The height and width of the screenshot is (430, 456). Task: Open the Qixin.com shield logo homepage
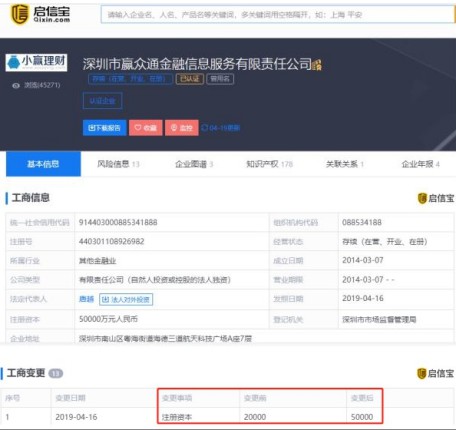(x=41, y=14)
